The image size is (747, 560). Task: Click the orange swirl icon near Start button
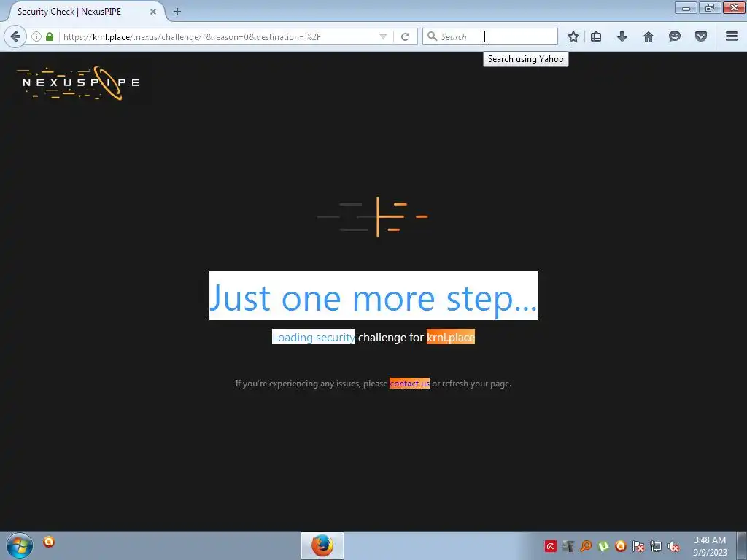click(49, 542)
